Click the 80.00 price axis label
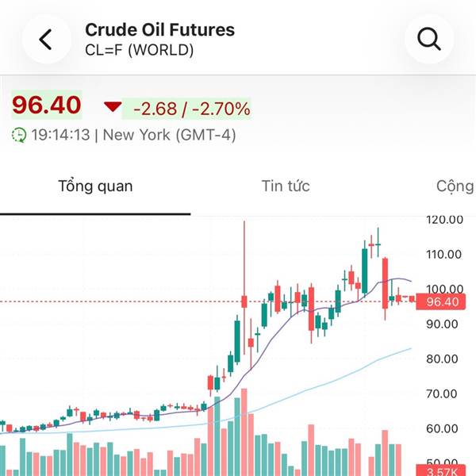 click(443, 359)
